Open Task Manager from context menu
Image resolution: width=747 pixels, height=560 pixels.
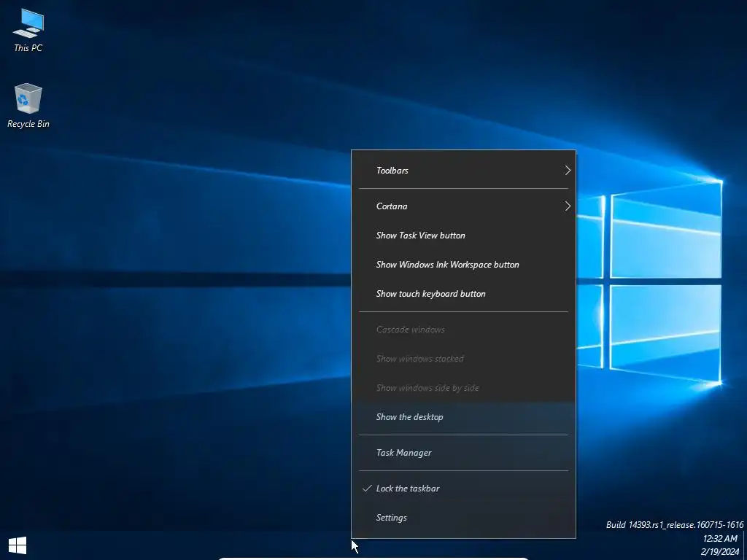pos(463,452)
